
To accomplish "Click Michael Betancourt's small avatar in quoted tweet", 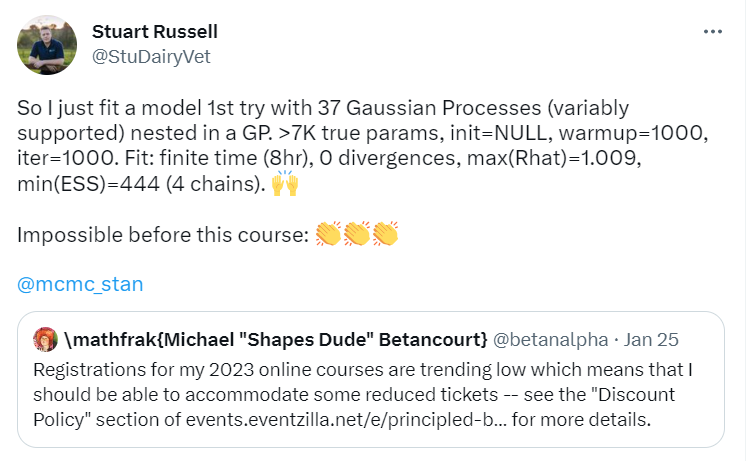I will [x=45, y=339].
